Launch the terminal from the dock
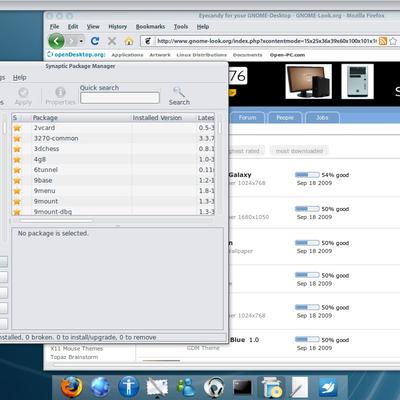Screen dimensions: 400x400 click(242, 388)
